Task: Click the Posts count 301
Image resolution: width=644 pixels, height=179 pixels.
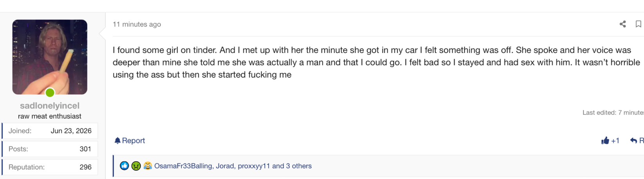Action: [85, 149]
